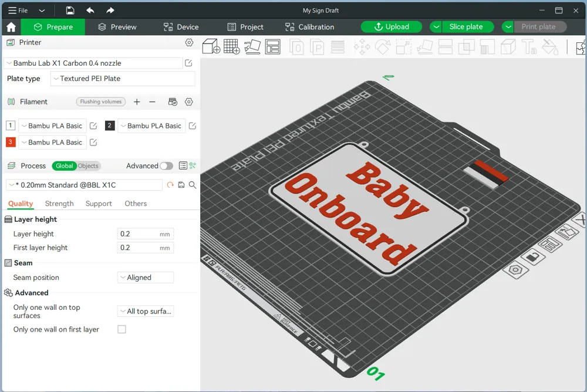The width and height of the screenshot is (587, 392).
Task: Search process settings with magnifier icon
Action: (193, 185)
